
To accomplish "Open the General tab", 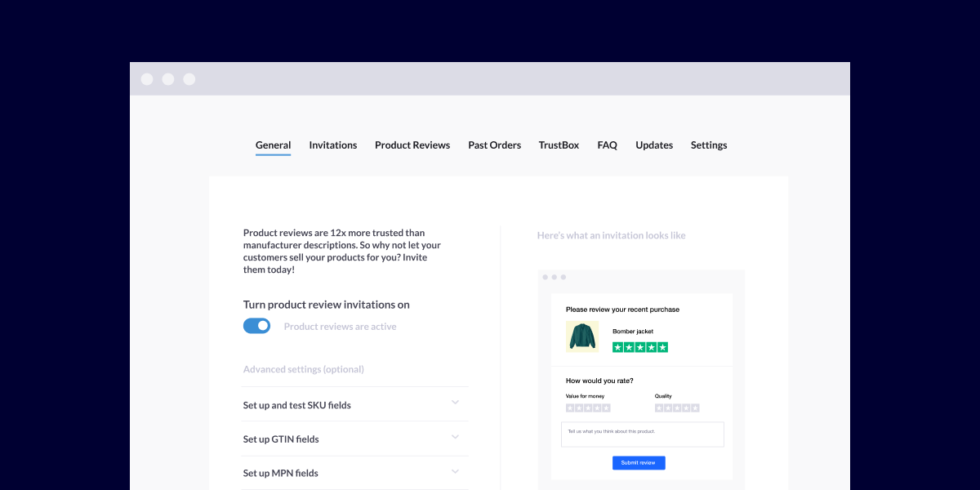I will (x=273, y=145).
